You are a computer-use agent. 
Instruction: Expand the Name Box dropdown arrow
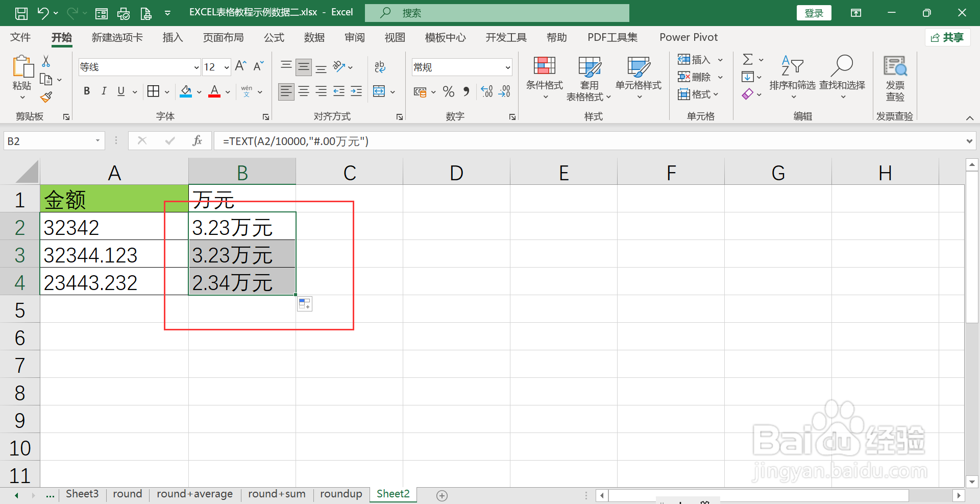point(97,141)
